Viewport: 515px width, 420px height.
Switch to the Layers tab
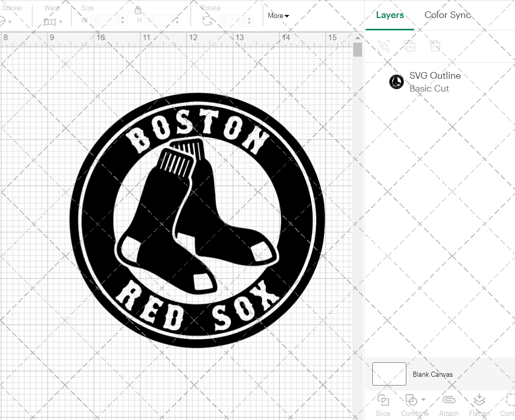pos(390,15)
